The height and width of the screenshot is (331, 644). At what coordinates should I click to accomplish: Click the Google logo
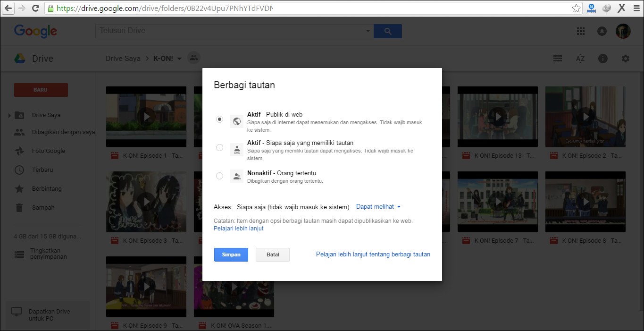(35, 31)
